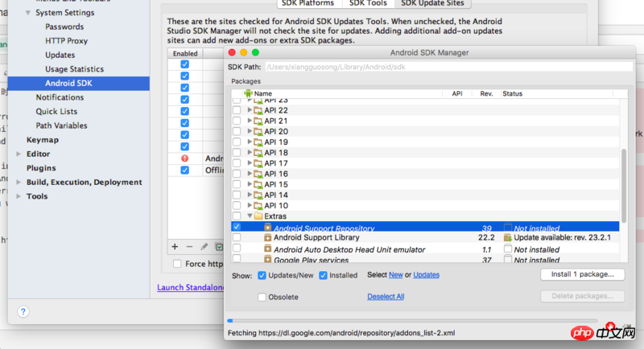Image resolution: width=644 pixels, height=349 pixels.
Task: Expand the API 18 node
Action: coord(250,152)
